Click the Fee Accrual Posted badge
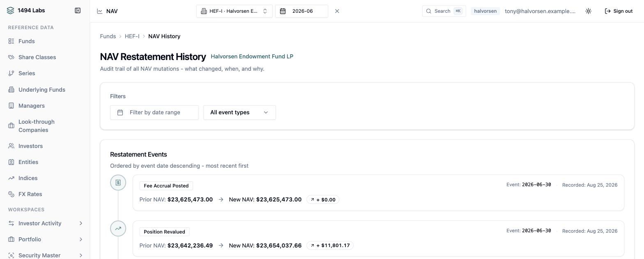644x259 pixels. point(166,186)
